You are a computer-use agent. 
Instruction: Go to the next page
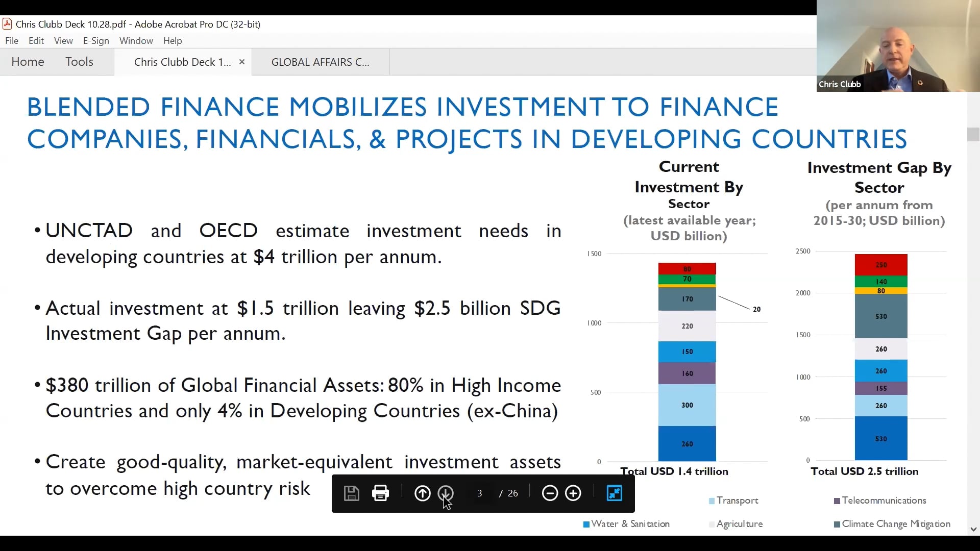[x=446, y=493]
